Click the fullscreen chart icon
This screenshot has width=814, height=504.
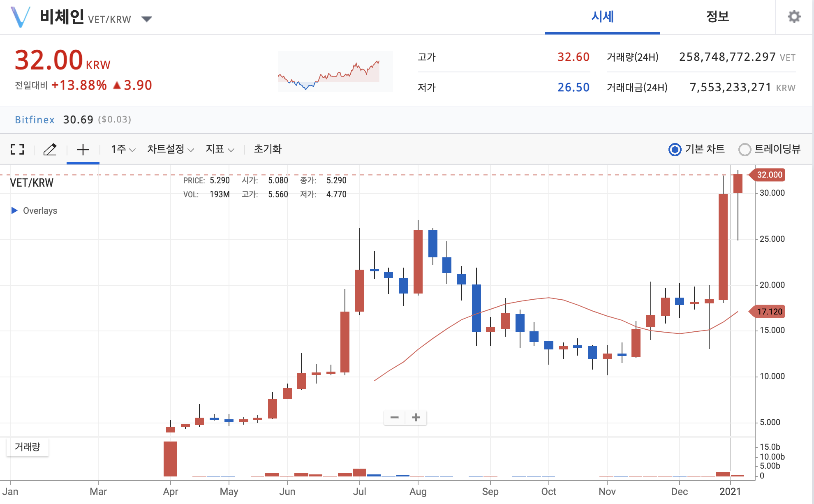(x=17, y=149)
